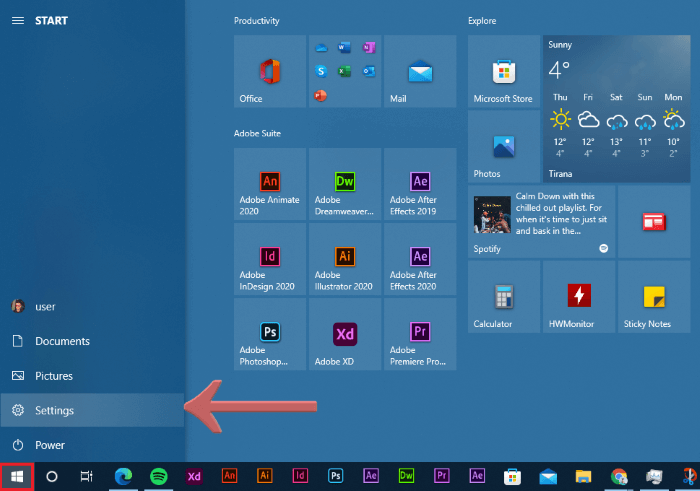The width and height of the screenshot is (700, 491).
Task: Launch Spotify from the taskbar
Action: pos(158,477)
